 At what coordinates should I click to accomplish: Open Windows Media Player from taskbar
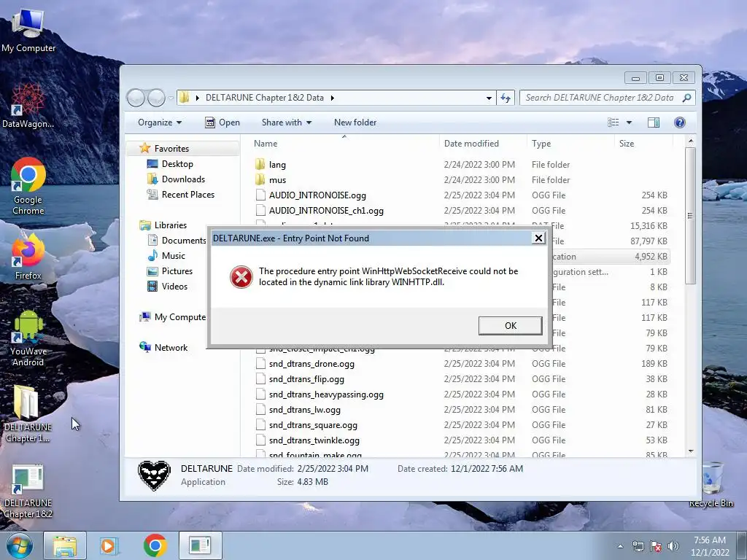(x=109, y=545)
